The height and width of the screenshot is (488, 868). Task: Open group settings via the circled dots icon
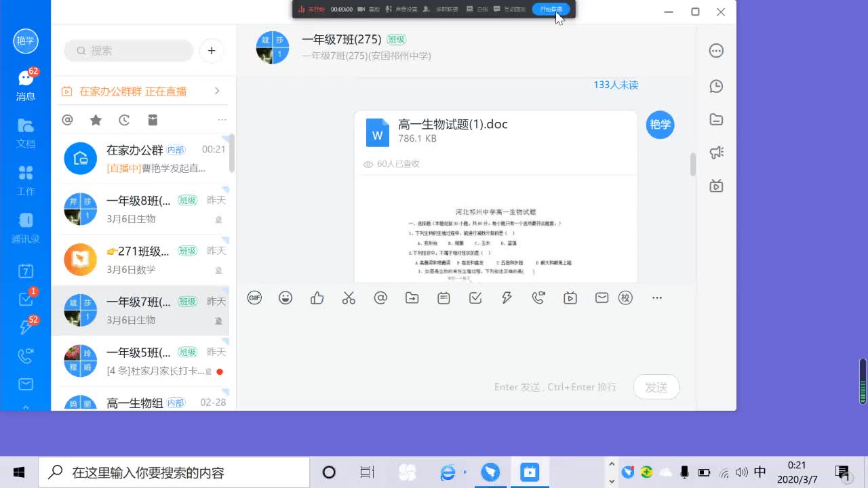click(x=716, y=51)
